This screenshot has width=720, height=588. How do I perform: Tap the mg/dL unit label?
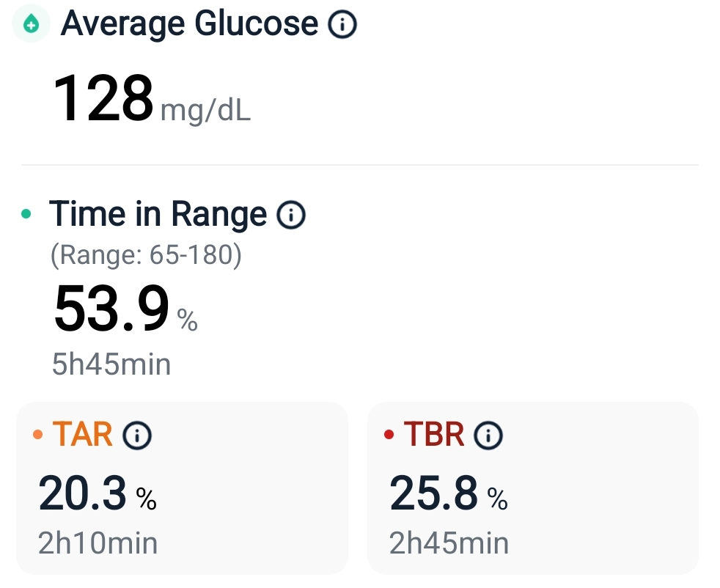pos(205,111)
